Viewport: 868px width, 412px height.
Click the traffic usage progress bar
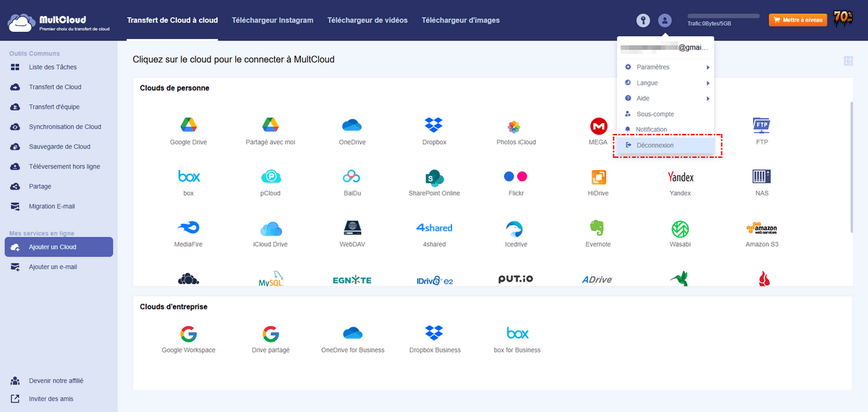click(x=723, y=15)
